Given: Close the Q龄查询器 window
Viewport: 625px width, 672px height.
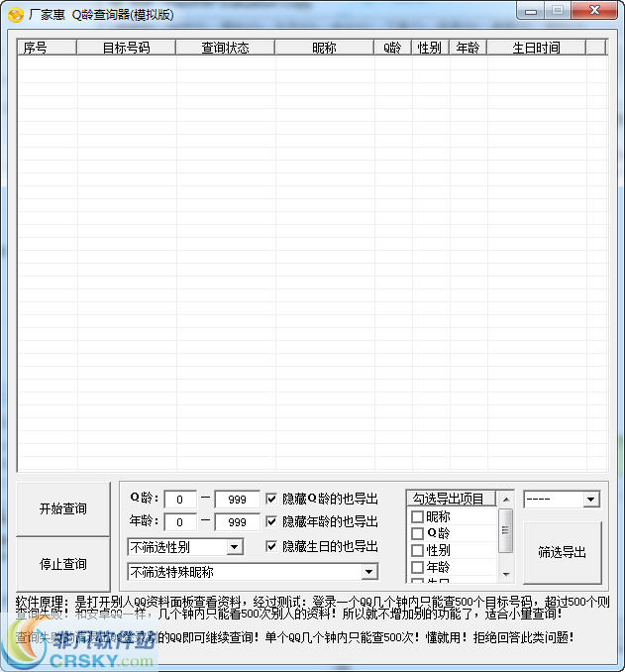Looking at the screenshot, I should [x=594, y=11].
